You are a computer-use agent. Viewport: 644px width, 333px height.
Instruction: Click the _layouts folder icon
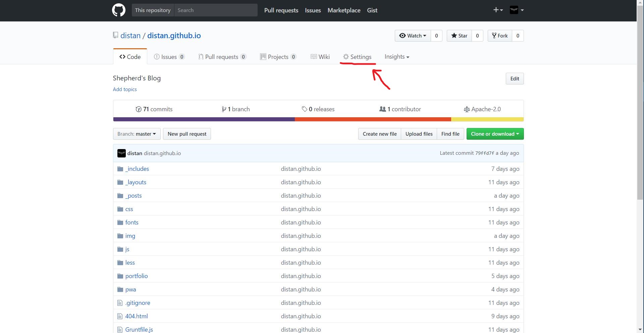point(120,182)
